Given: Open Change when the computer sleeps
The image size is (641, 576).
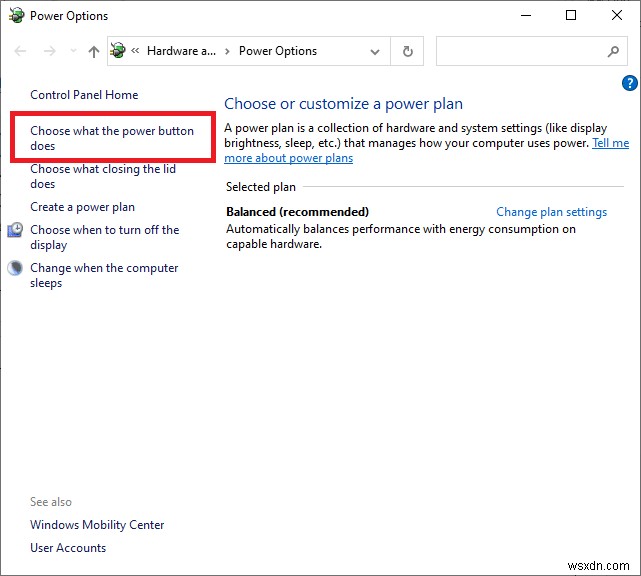Looking at the screenshot, I should tap(104, 275).
